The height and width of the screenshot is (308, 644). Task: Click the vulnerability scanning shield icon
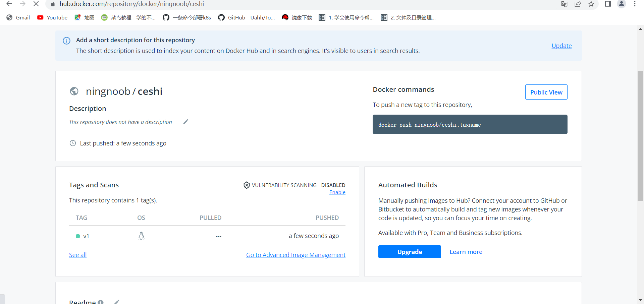(x=247, y=185)
